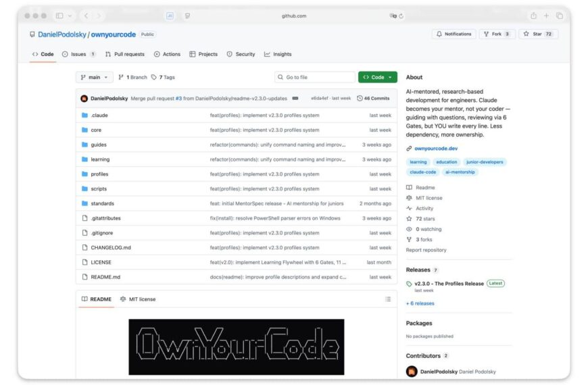This screenshot has width=588, height=385.
Task: Switch to the Insights tab
Action: pyautogui.click(x=278, y=54)
